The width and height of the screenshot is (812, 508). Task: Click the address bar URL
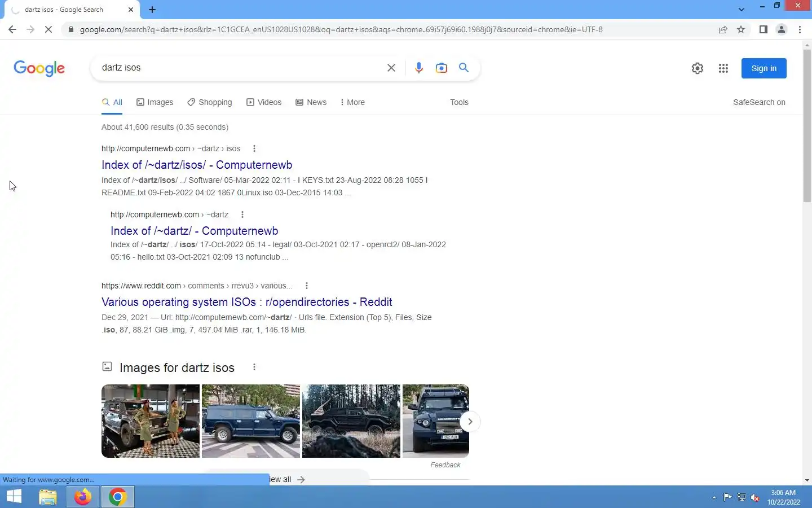pyautogui.click(x=341, y=29)
